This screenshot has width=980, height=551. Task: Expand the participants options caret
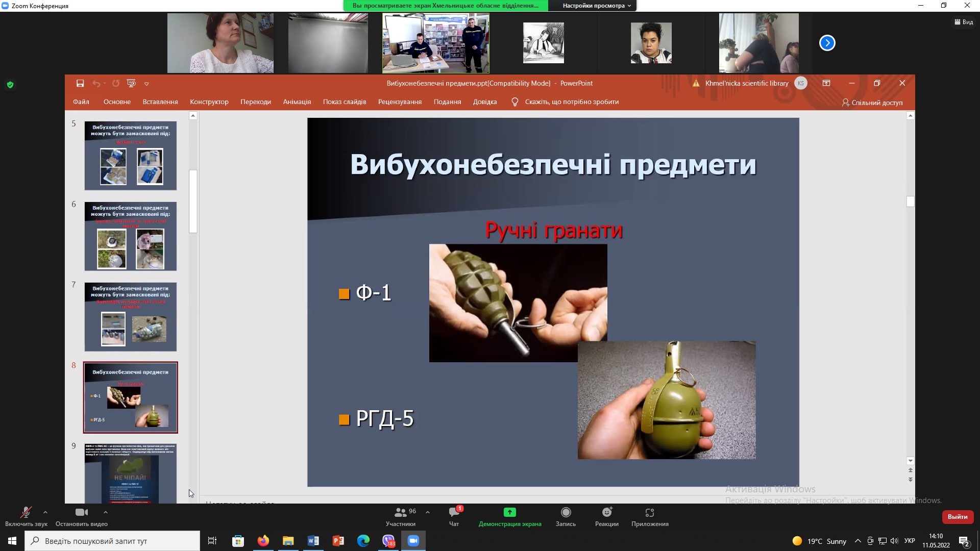428,512
